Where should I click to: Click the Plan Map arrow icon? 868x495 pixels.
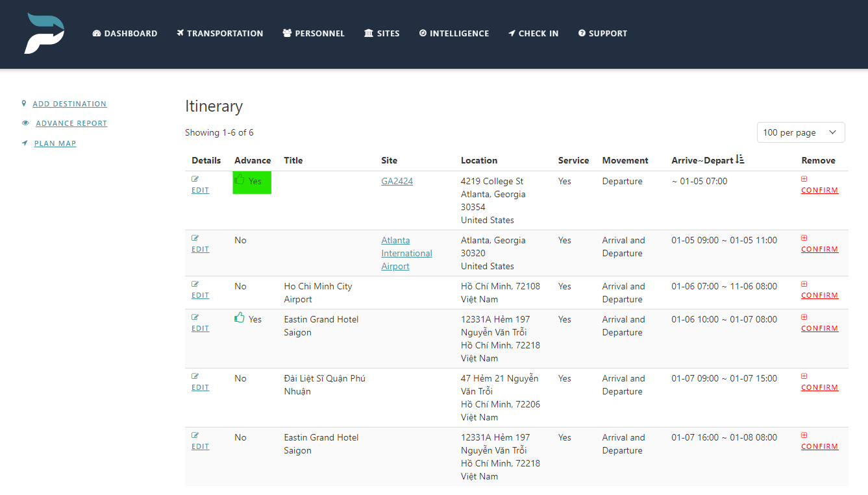pyautogui.click(x=24, y=143)
